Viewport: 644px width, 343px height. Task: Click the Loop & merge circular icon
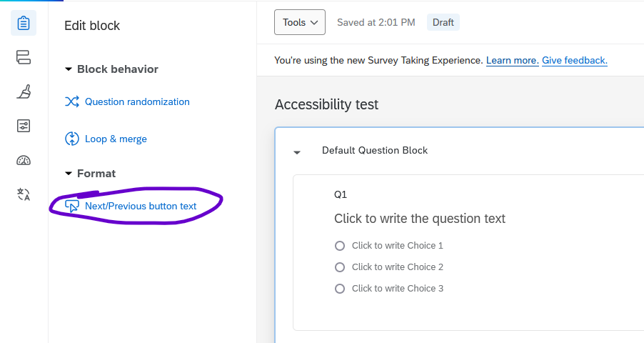pos(72,139)
